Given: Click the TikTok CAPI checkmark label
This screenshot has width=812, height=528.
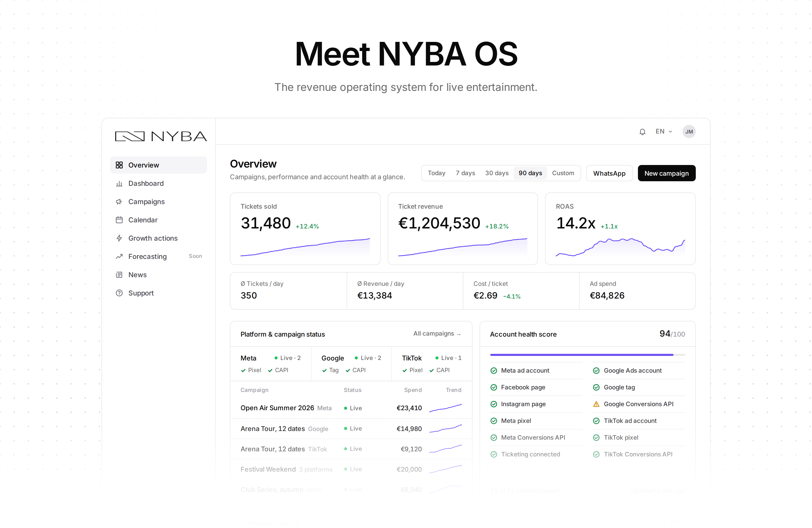Looking at the screenshot, I should click(439, 370).
